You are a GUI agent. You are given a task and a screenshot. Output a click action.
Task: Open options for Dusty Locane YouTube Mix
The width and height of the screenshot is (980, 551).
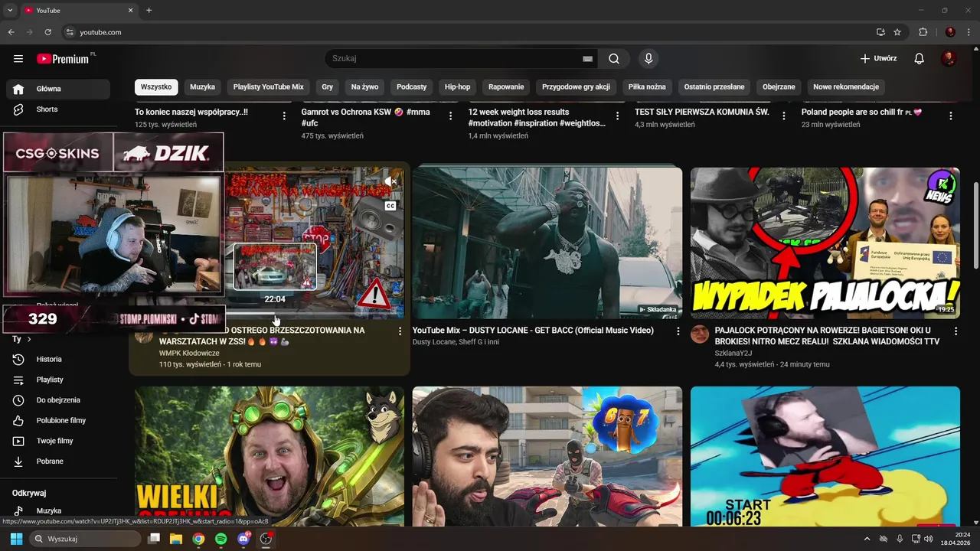pos(678,331)
